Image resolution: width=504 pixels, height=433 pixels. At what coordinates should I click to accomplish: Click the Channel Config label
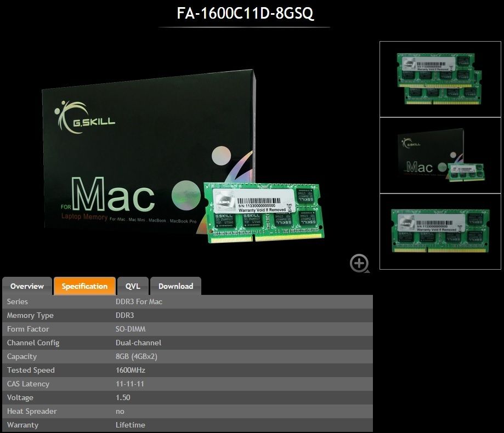tap(33, 343)
